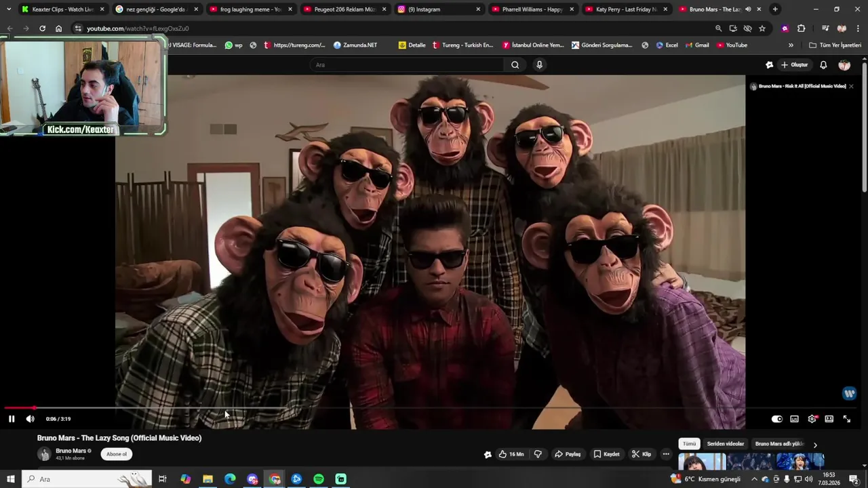Start voice search with microphone icon

coord(539,65)
